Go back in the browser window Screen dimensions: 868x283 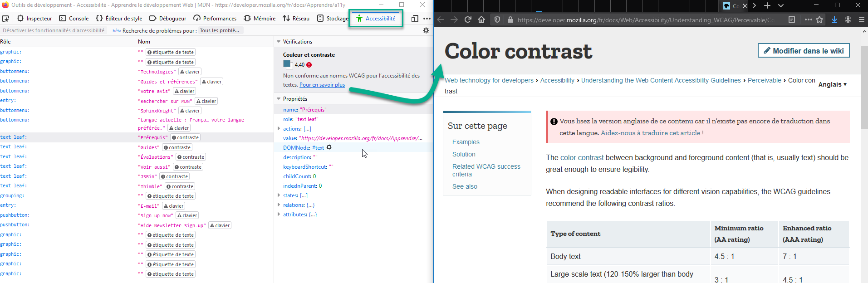tap(441, 20)
